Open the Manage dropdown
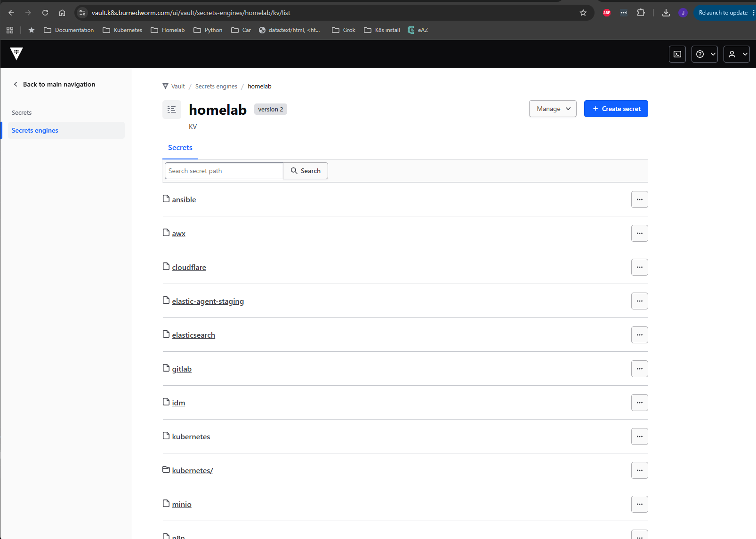The image size is (756, 539). click(553, 109)
